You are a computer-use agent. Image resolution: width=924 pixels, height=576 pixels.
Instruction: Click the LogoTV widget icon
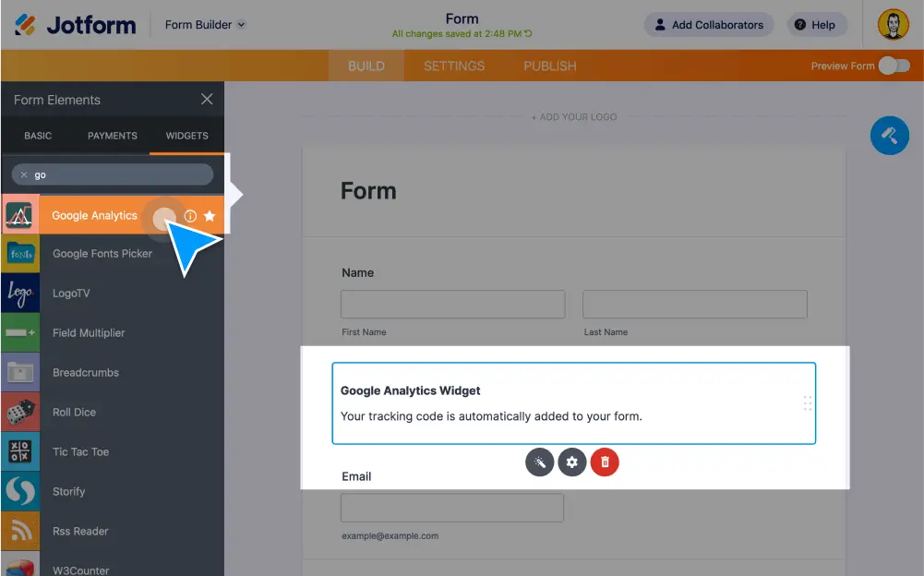click(19, 293)
